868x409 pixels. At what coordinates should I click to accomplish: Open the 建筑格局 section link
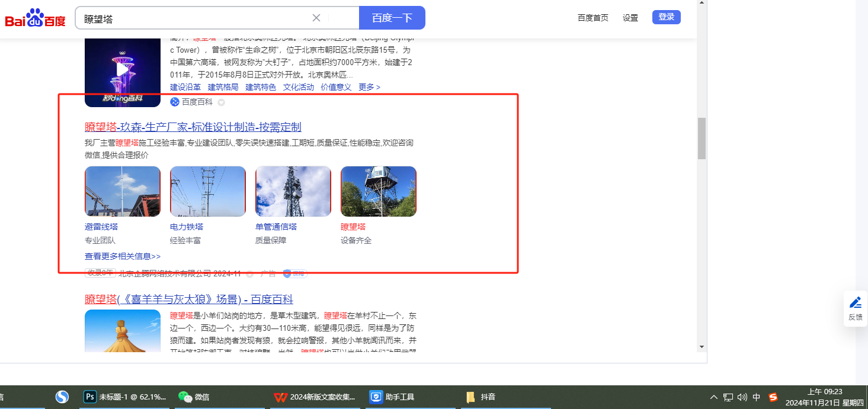(223, 87)
